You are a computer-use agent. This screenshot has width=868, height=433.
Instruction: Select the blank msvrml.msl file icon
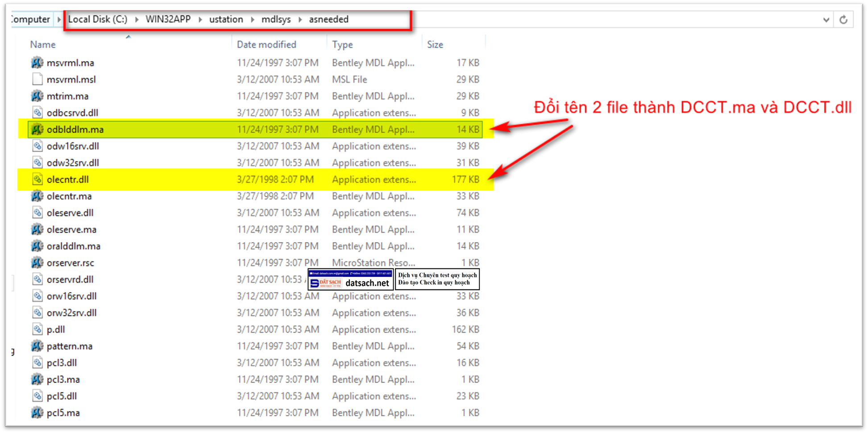point(37,79)
